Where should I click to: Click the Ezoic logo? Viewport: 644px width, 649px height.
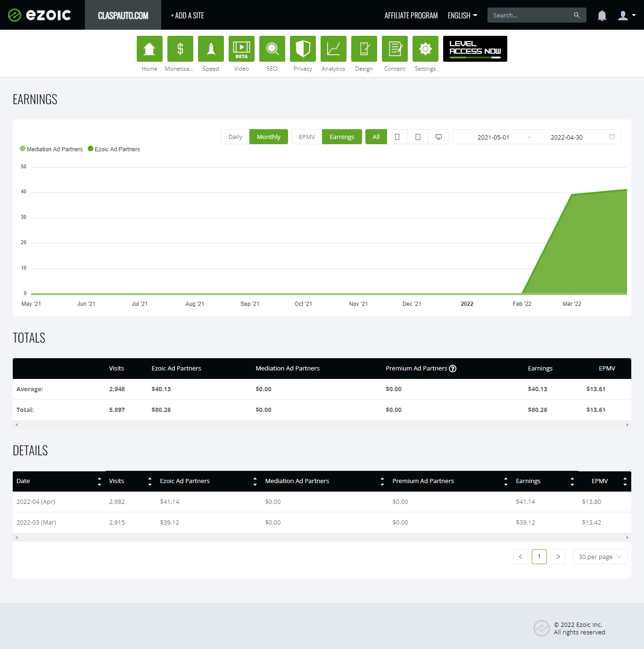click(x=40, y=15)
